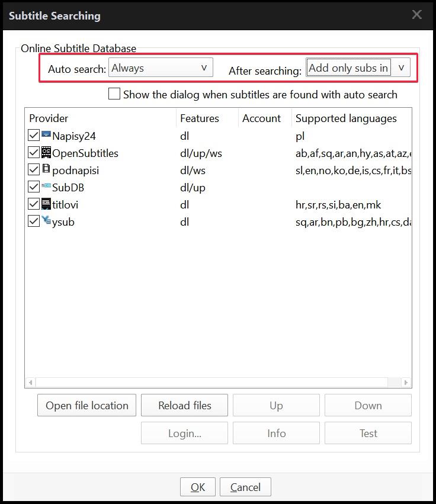Click the dl/up/ws features cell
This screenshot has height=504, width=436.
pyautogui.click(x=201, y=153)
